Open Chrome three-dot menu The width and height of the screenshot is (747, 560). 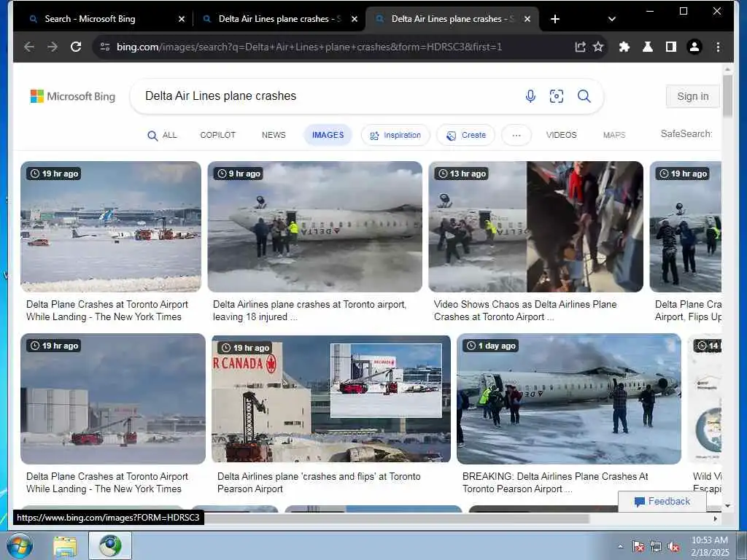[718, 47]
